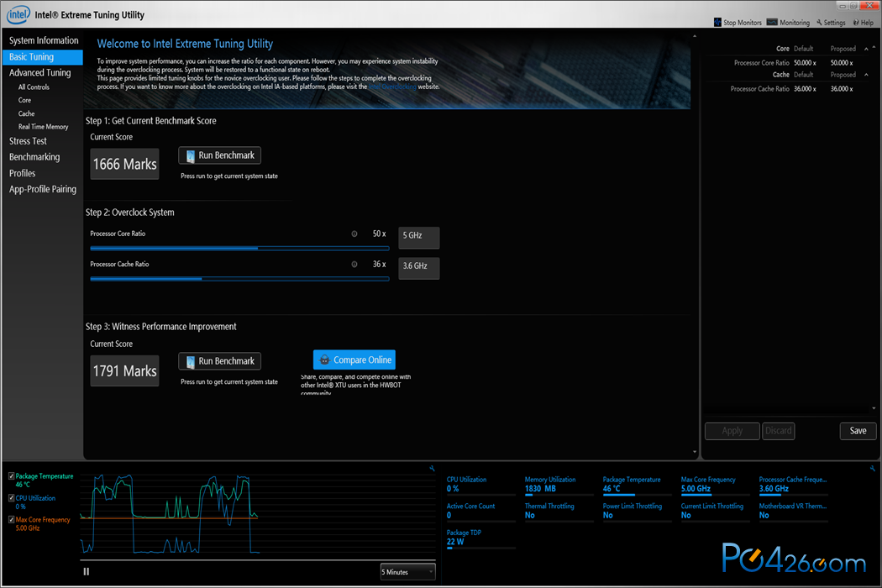
Task: Open the Intel Overclocking website link
Action: click(392, 87)
